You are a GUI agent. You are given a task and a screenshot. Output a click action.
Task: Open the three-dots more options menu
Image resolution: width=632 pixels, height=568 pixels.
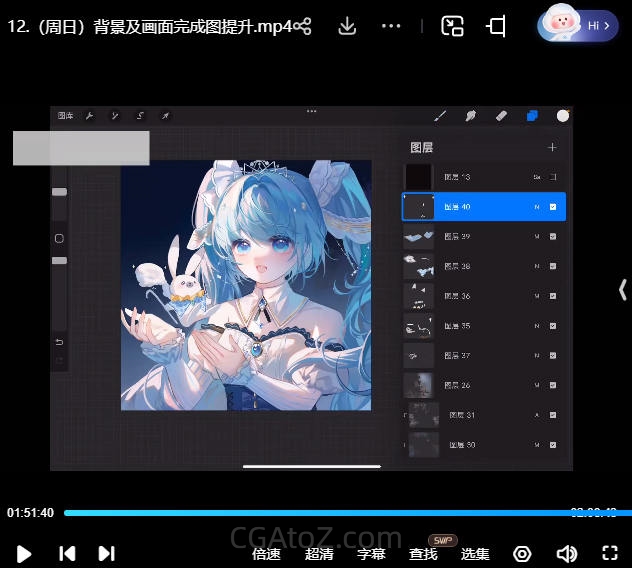[392, 26]
